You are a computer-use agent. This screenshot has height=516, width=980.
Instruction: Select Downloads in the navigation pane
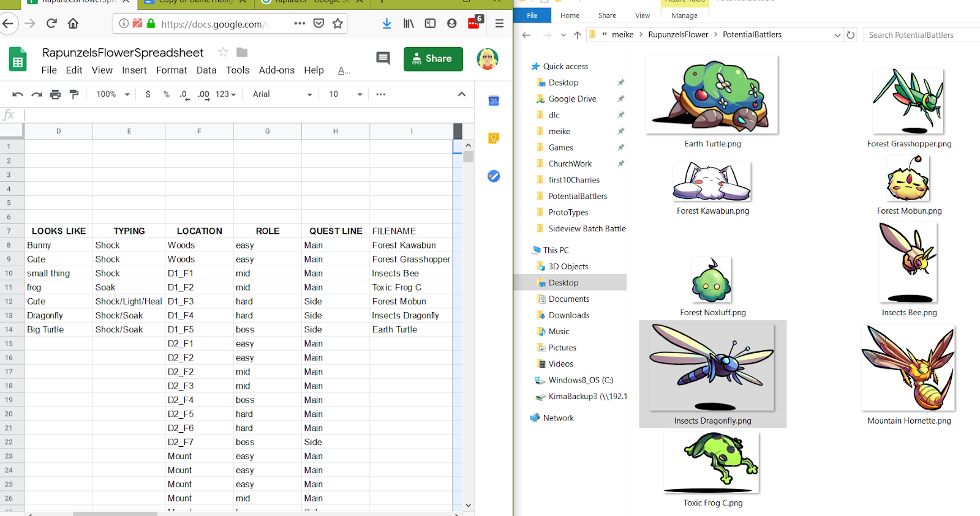click(x=569, y=315)
